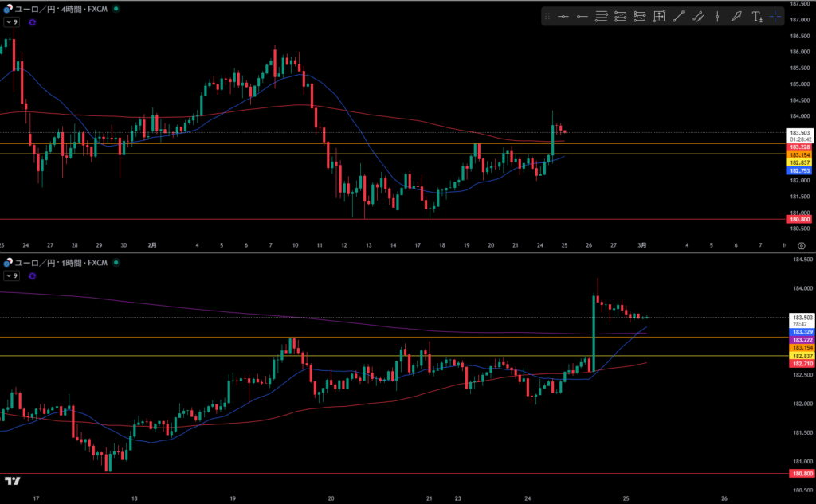Collapse the 9 indicators legend on 4時間 chart

click(x=11, y=22)
